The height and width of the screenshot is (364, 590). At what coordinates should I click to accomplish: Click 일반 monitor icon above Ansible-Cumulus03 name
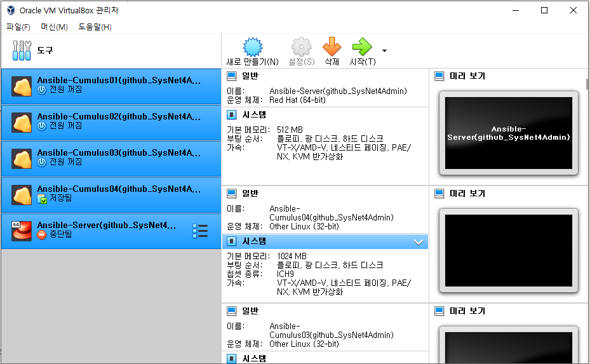click(231, 311)
